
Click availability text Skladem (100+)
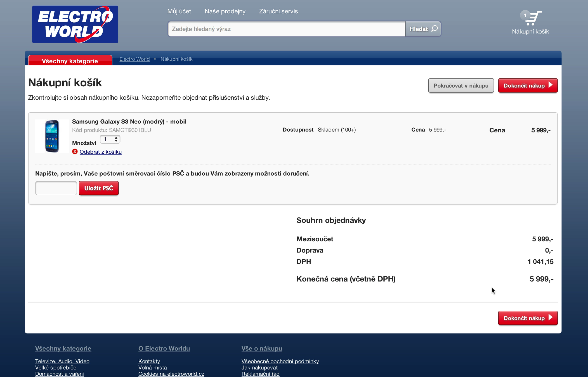(337, 130)
